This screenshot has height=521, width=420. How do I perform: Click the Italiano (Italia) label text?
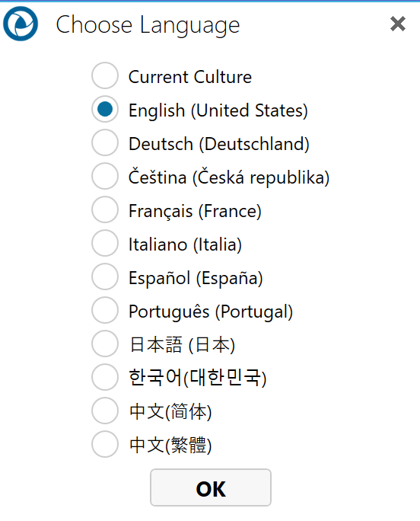(185, 245)
